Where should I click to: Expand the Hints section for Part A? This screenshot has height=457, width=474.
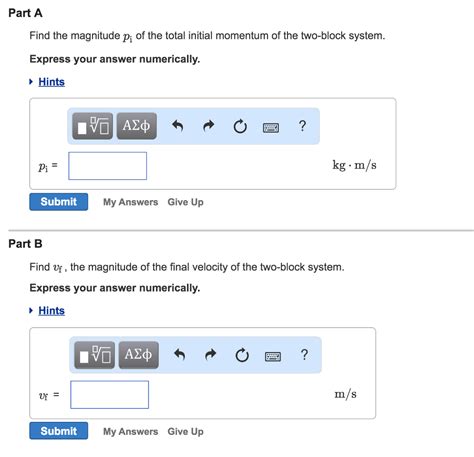(x=51, y=82)
